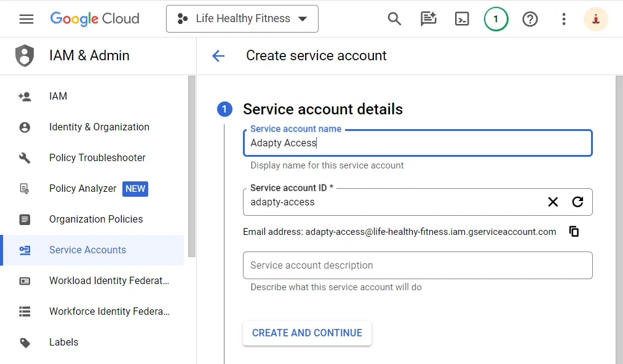Viewport: 623px width, 364px height.
Task: Activate Cloud Shell terminal icon
Action: [x=462, y=19]
